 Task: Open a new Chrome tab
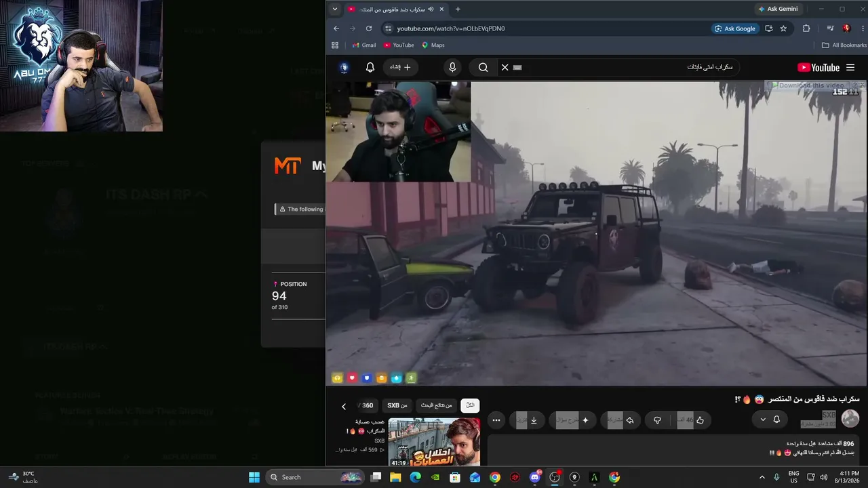click(458, 9)
